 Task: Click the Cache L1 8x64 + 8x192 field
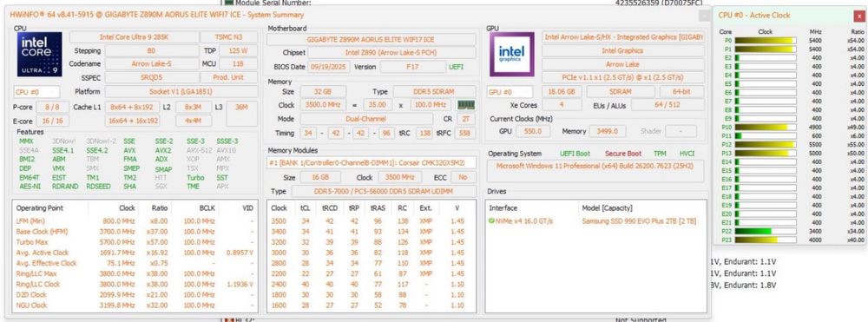coord(132,107)
